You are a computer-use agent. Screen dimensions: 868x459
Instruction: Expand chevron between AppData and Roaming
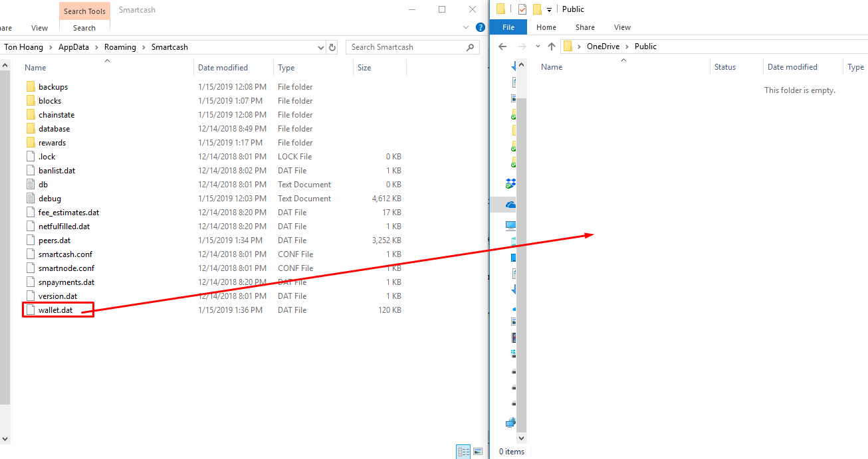click(97, 47)
